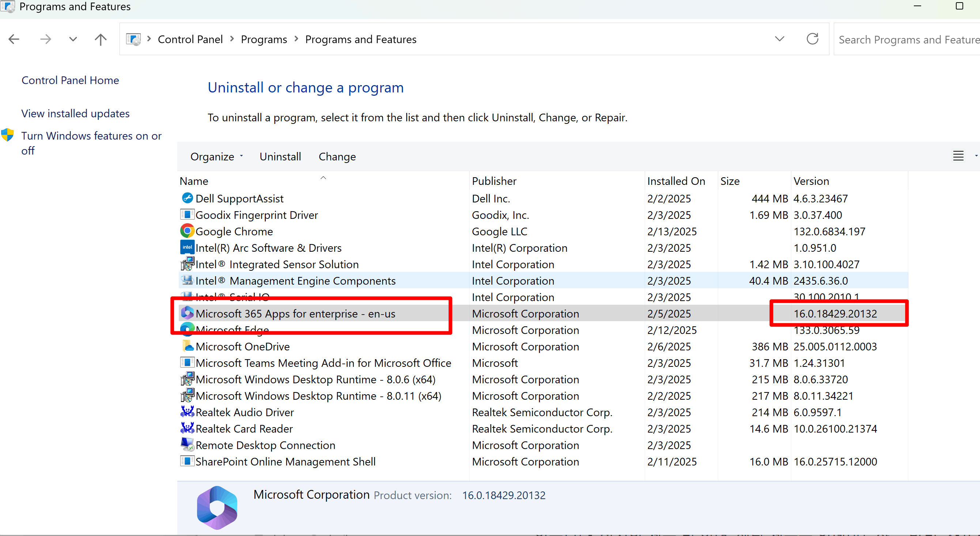Click SharePoint Online Management Shell icon
Image resolution: width=980 pixels, height=536 pixels.
[187, 461]
